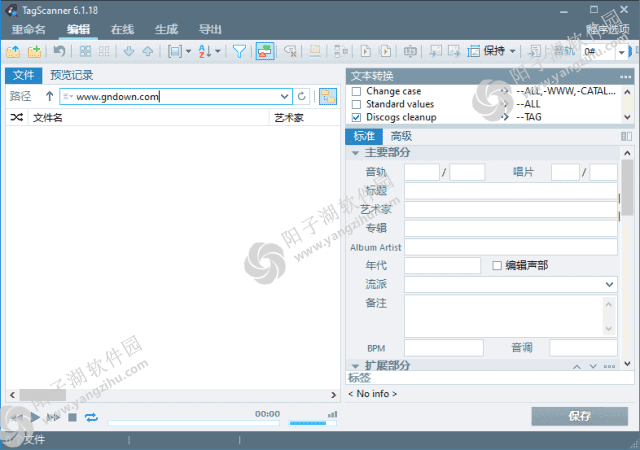Uncheck the Discogs cleanup checkbox
This screenshot has height=450, width=640.
[x=356, y=118]
